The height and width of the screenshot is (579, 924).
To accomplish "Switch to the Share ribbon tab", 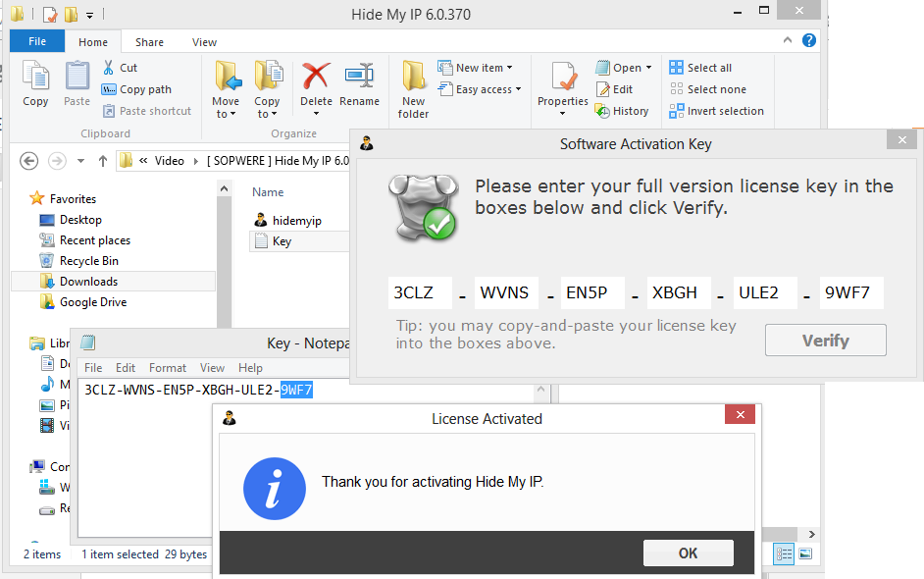I will point(149,42).
